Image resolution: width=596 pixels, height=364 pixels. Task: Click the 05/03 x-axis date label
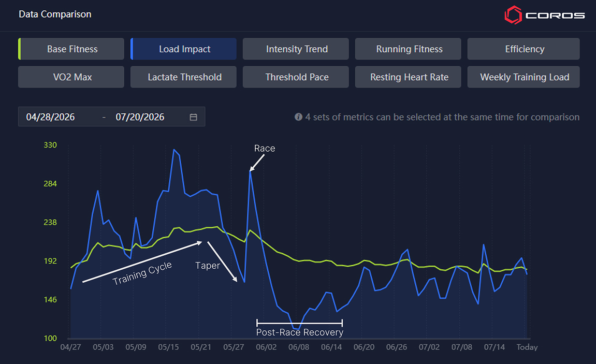pyautogui.click(x=104, y=347)
